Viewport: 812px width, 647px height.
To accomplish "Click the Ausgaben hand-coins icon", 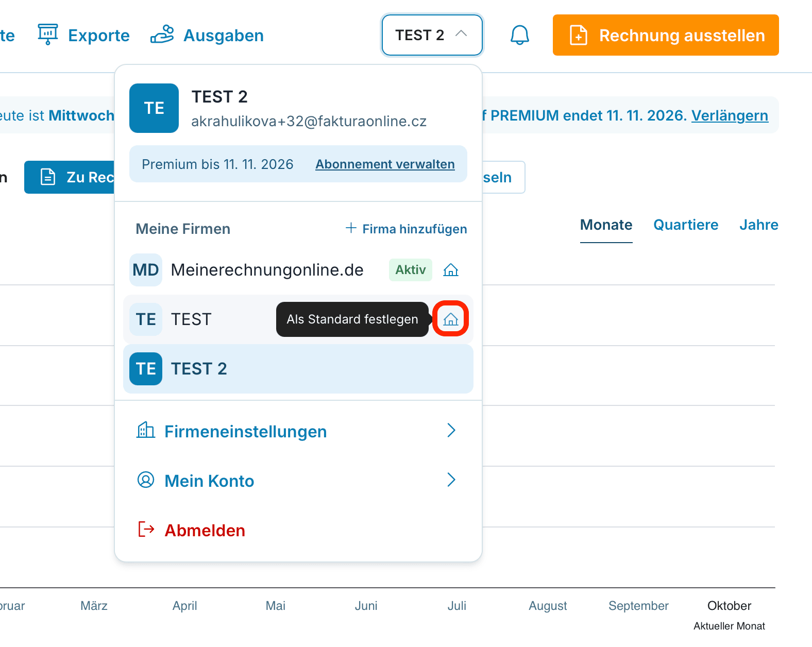I will [x=162, y=35].
